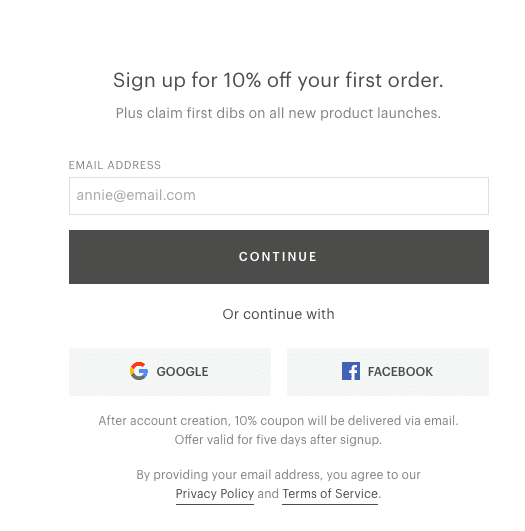Open the Terms of Service link
This screenshot has height=531, width=525.
pyautogui.click(x=330, y=494)
